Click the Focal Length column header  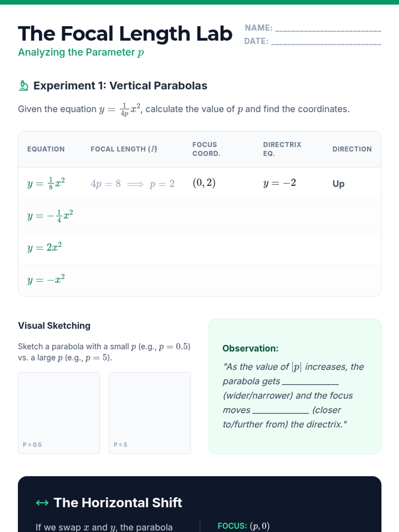[x=124, y=149]
